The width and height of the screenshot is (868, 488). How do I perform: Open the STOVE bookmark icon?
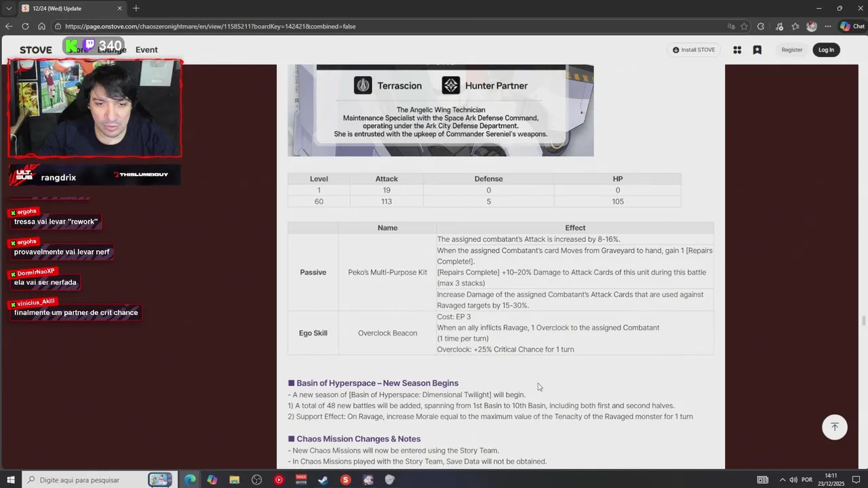pos(757,49)
